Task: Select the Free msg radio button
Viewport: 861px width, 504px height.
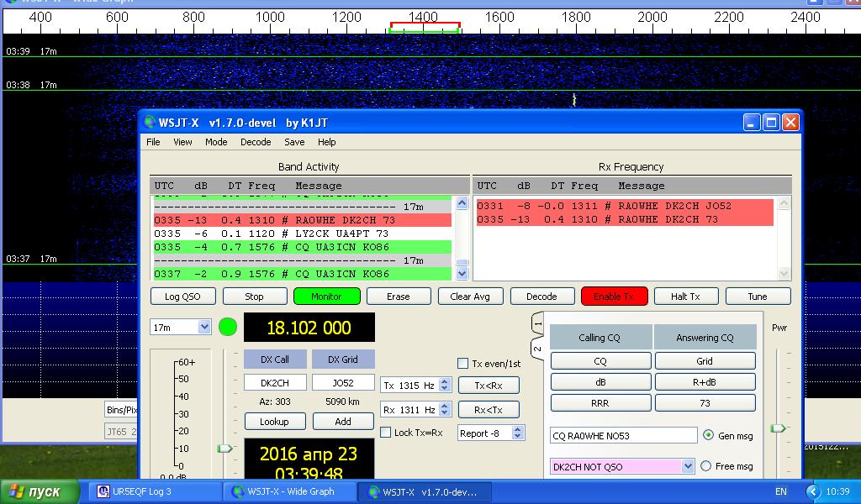Action: click(x=706, y=466)
